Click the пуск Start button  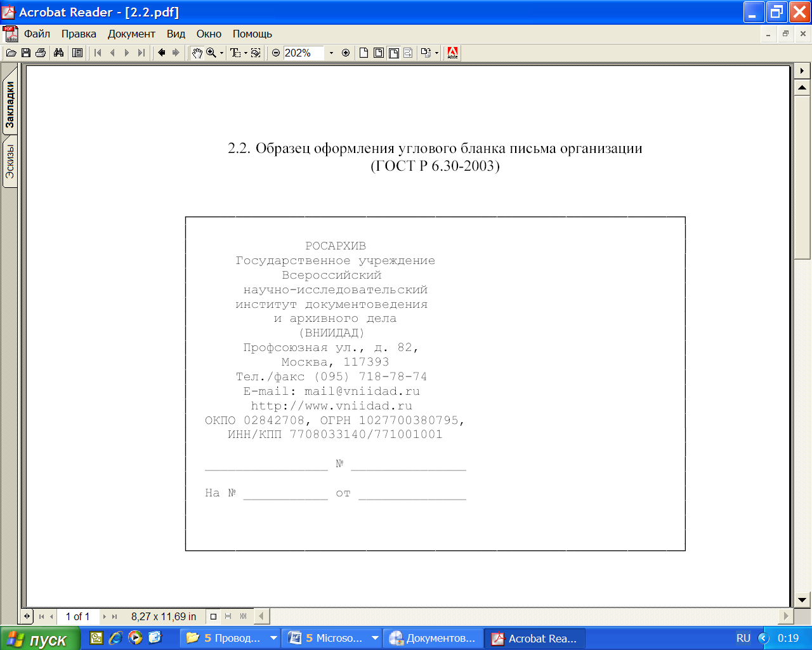pos(40,639)
